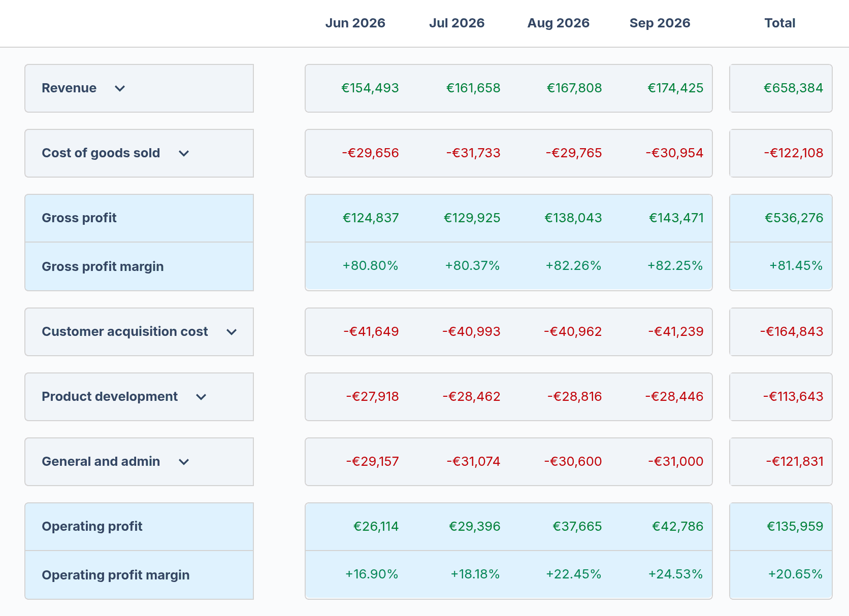Select the Product development label
Screen dimensions: 849x616
[110, 396]
